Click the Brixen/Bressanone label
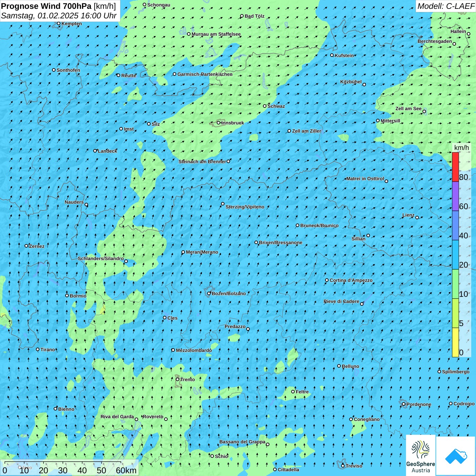This screenshot has height=476, width=476. pos(280,242)
